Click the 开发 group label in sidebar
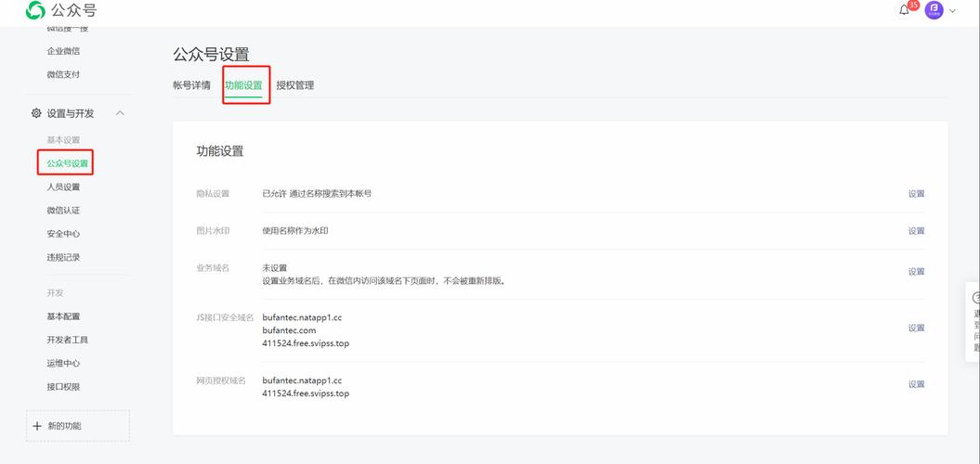Screen dimensions: 980x464 pyautogui.click(x=55, y=293)
